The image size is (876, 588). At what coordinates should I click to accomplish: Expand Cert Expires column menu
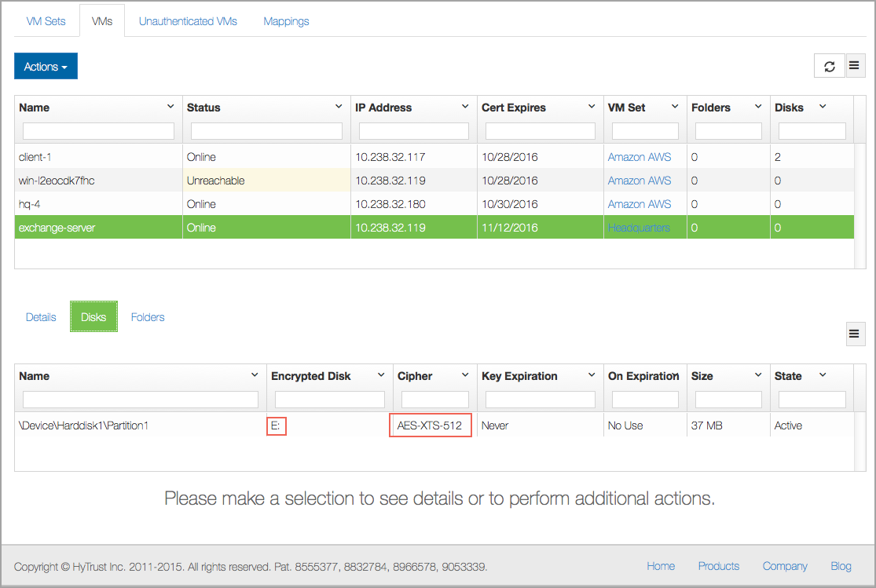point(592,107)
